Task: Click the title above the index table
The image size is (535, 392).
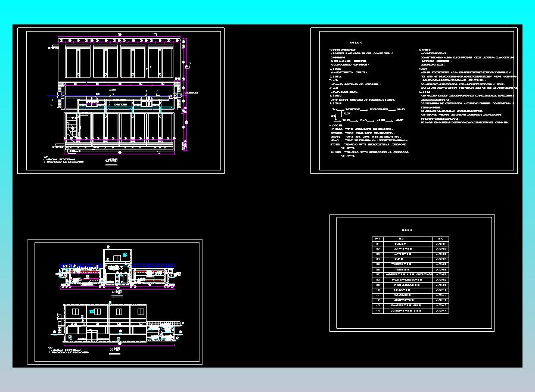Action: (x=407, y=231)
